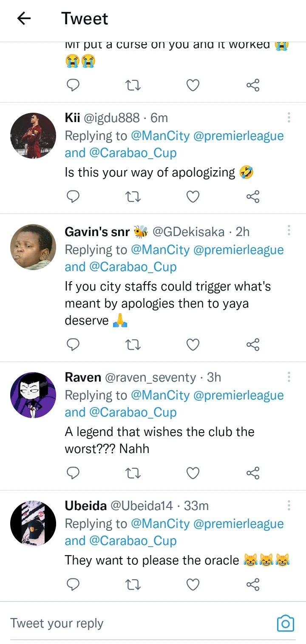Viewport: 306px width, 644px height.
Task: Open @premierleague link in Ubeida's reply
Action: 238,524
